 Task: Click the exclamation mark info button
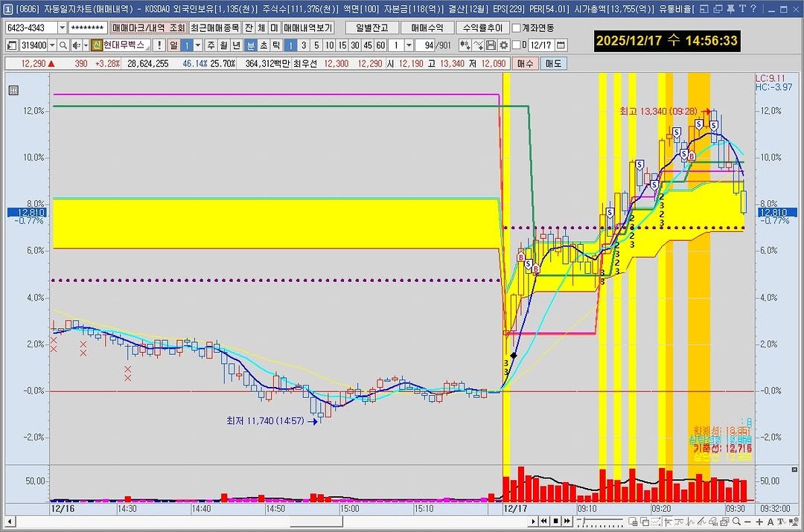pos(159,45)
